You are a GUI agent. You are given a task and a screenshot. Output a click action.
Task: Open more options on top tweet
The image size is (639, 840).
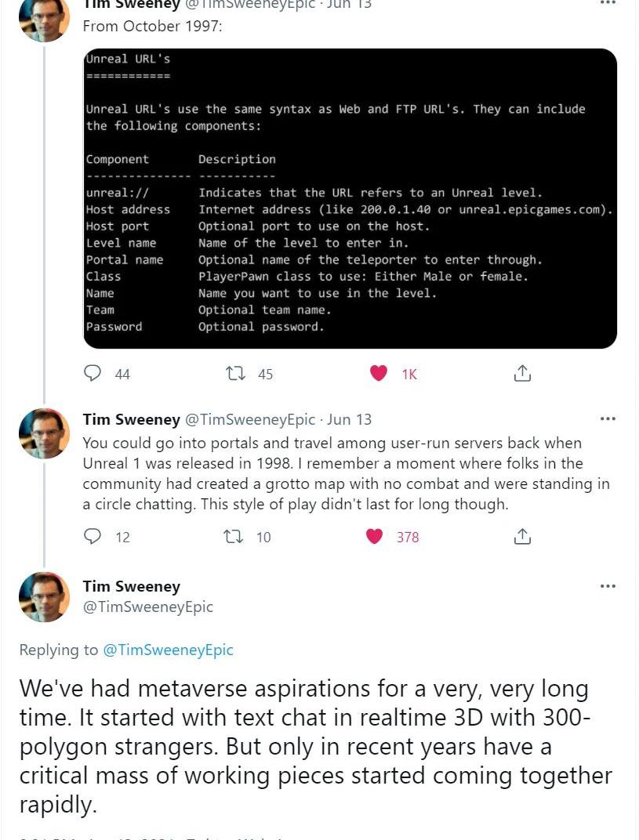coord(608,3)
